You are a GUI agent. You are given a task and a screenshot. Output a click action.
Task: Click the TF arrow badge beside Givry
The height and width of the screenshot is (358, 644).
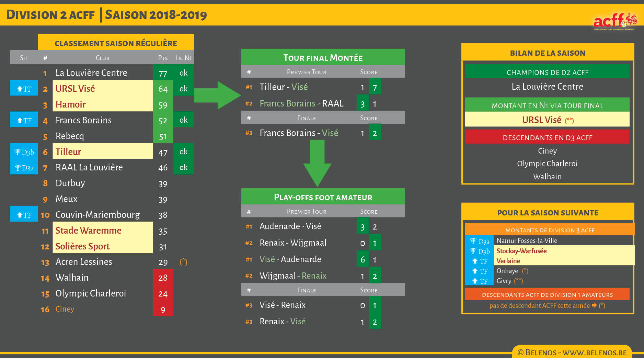click(x=480, y=281)
